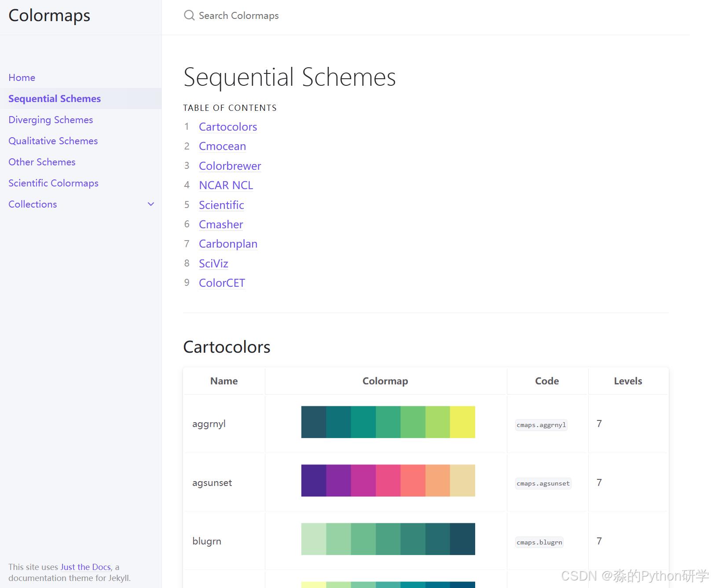Click the dark purple agsunset swatch
711x588 pixels.
[314, 480]
